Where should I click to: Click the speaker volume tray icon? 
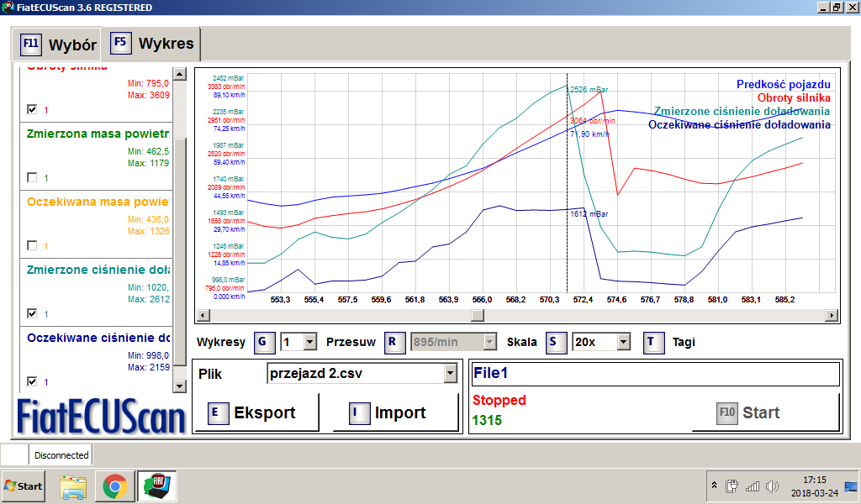point(772,486)
